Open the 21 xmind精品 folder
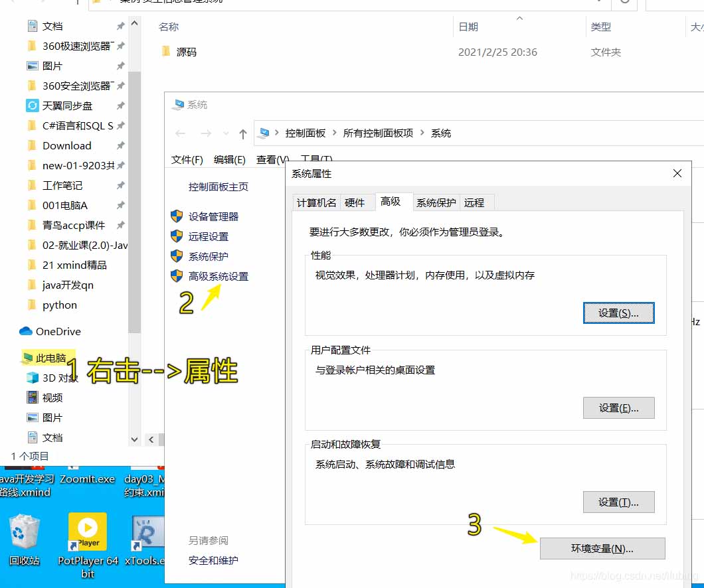 click(67, 265)
